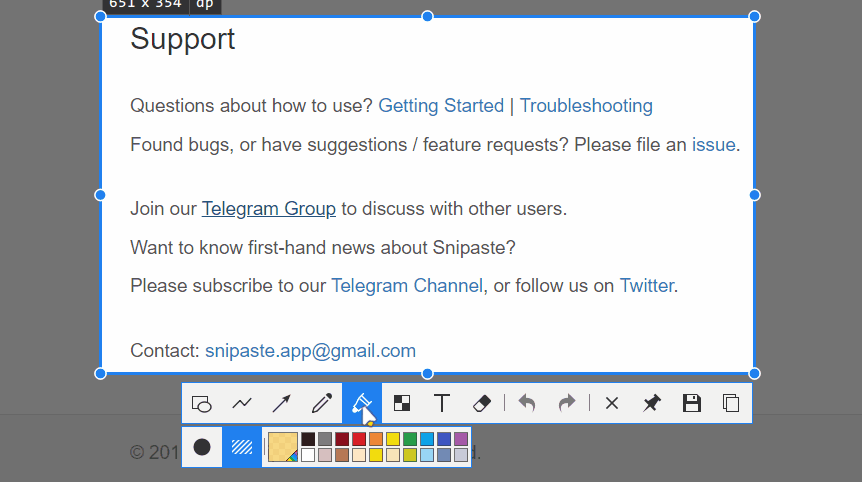Screen dimensions: 862x482
Task: Toggle the hatched marker fill style
Action: pos(242,447)
